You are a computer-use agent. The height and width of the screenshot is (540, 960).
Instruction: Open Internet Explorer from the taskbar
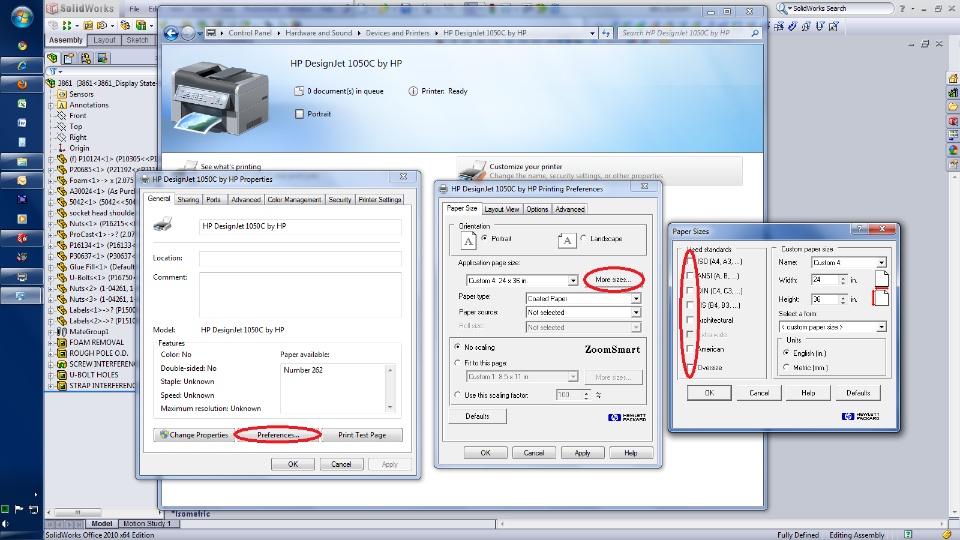click(22, 65)
